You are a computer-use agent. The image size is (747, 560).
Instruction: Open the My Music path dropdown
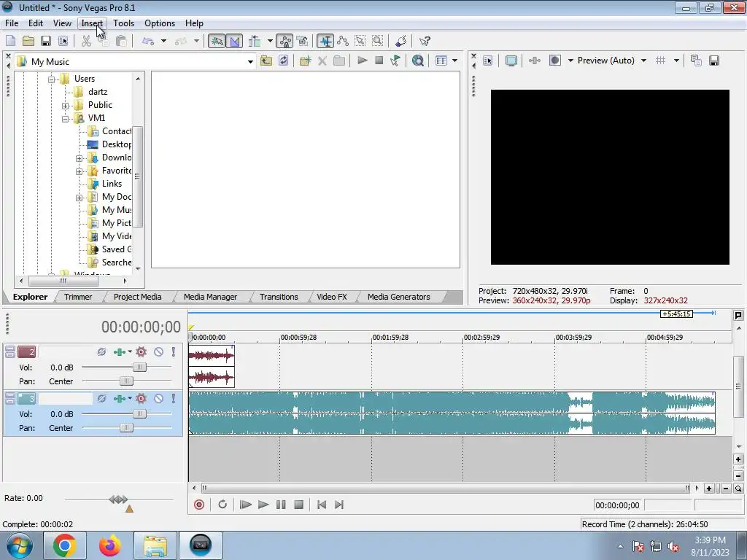pos(250,61)
